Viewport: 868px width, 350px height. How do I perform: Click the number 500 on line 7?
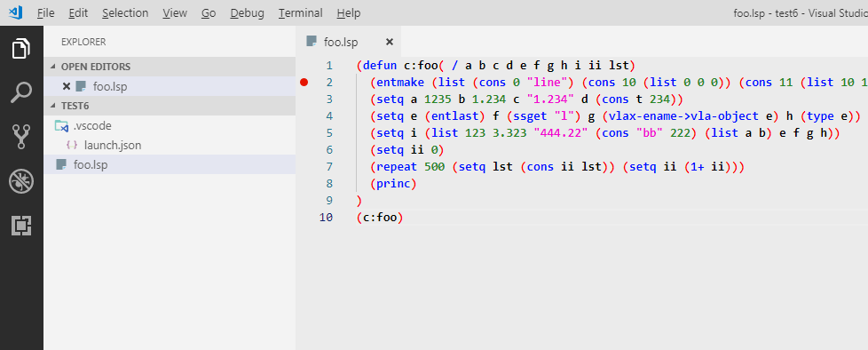(x=435, y=167)
